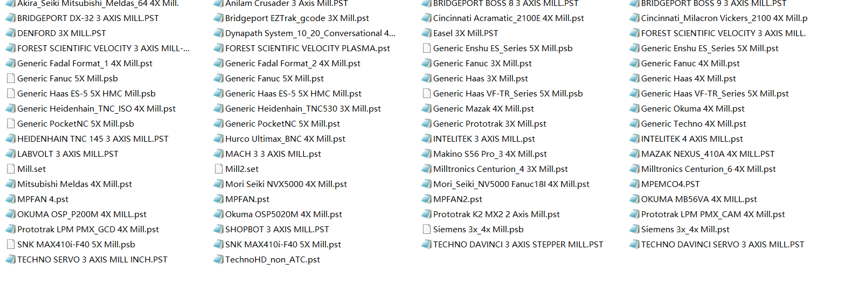Select file Prototrak LPM PMX_CAM 4X Mill.pst
The height and width of the screenshot is (291, 868).
pyautogui.click(x=713, y=214)
